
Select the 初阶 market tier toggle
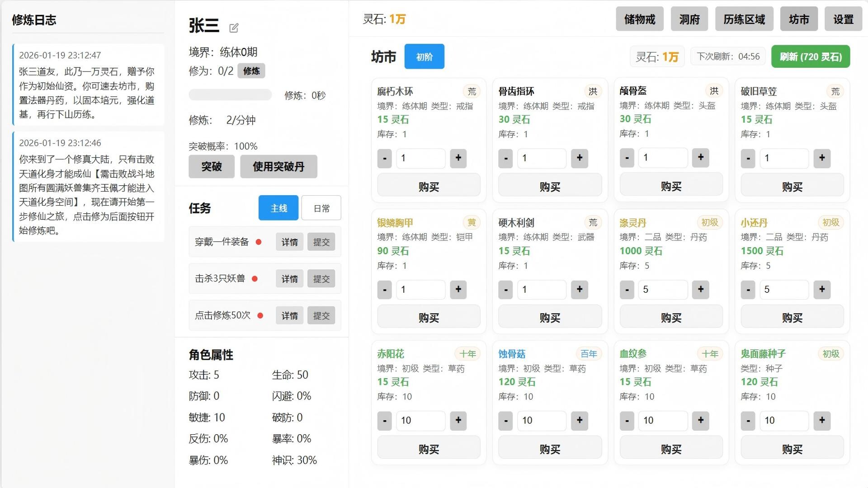coord(424,56)
